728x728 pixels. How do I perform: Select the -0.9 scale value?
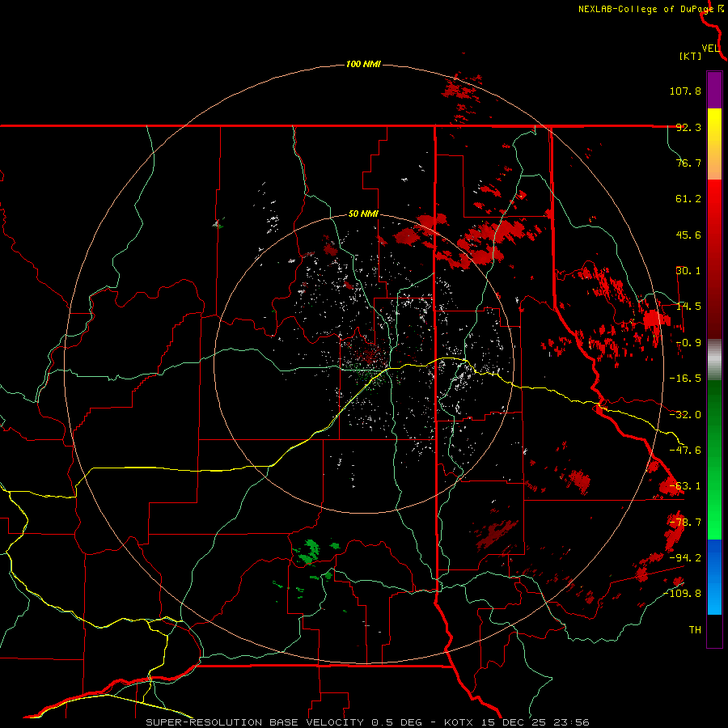click(688, 343)
